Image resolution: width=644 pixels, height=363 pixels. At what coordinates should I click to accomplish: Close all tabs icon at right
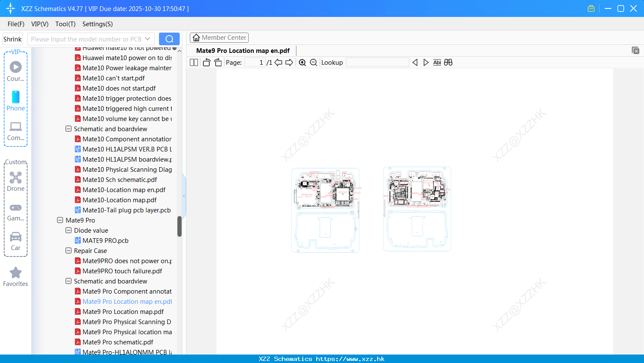[635, 50]
